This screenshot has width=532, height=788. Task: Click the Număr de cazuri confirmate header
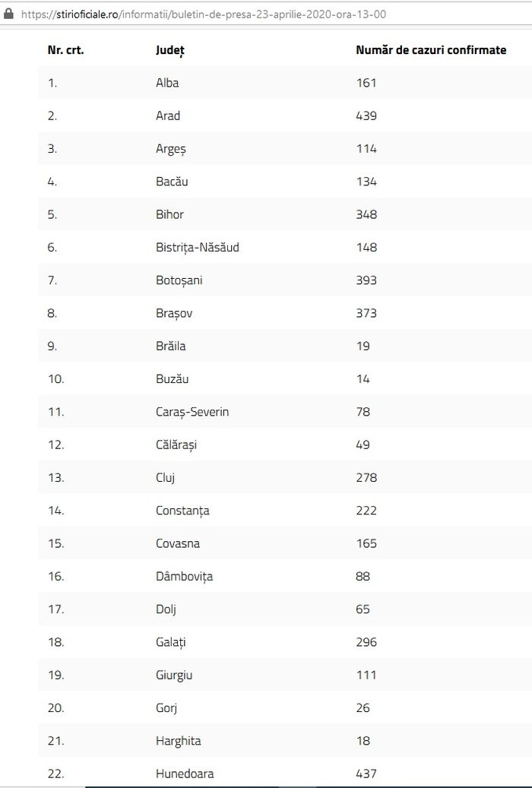(x=431, y=50)
